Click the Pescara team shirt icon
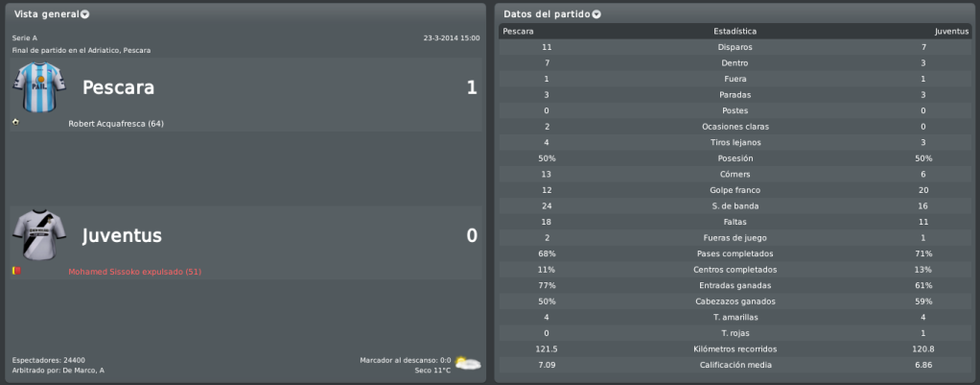The height and width of the screenshot is (385, 980). 31,87
